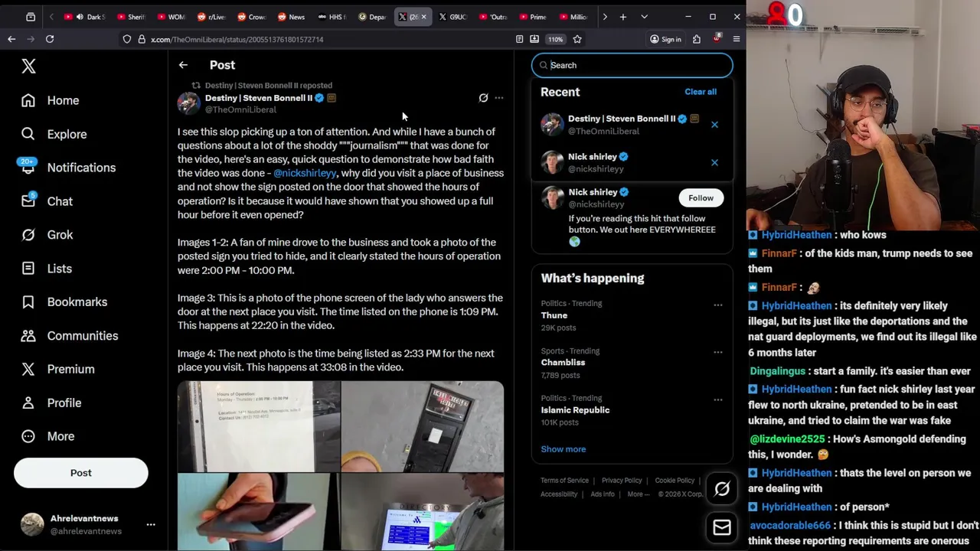The height and width of the screenshot is (551, 980).
Task: Toggle reader view icon
Action: tap(520, 39)
